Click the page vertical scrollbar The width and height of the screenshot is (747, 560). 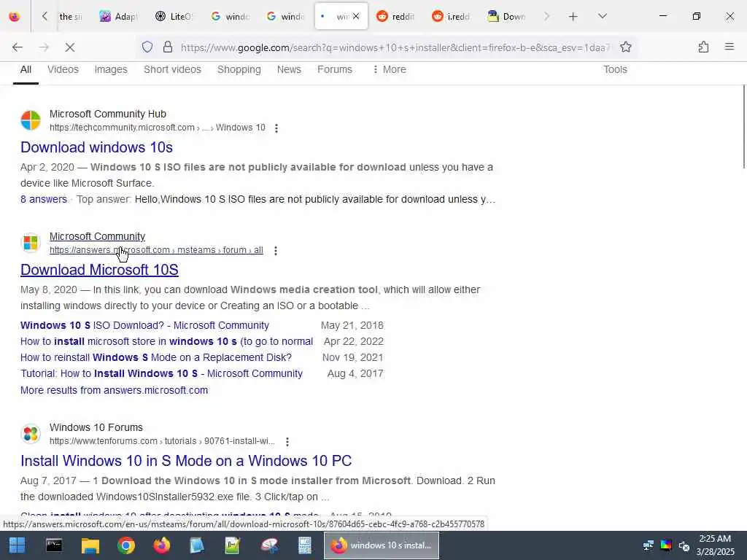(x=743, y=127)
